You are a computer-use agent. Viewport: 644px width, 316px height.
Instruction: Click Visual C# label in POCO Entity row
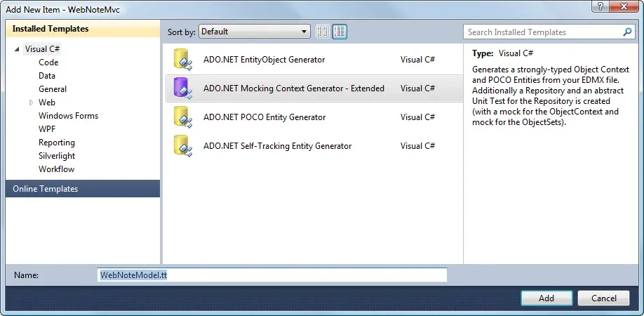click(x=417, y=117)
